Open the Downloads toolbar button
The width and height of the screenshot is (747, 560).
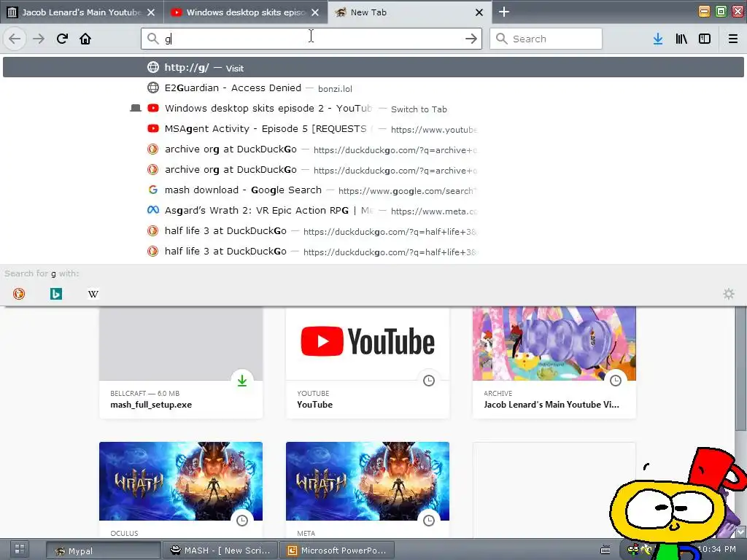[658, 39]
